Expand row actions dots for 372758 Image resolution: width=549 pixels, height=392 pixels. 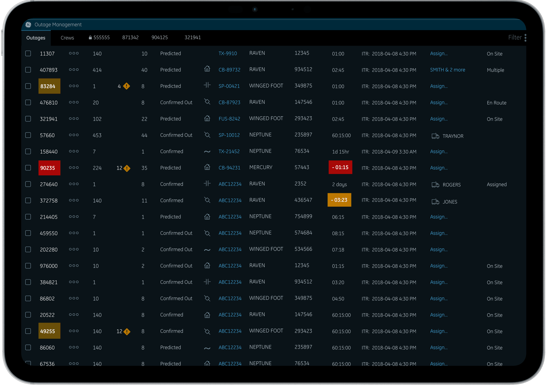(74, 200)
